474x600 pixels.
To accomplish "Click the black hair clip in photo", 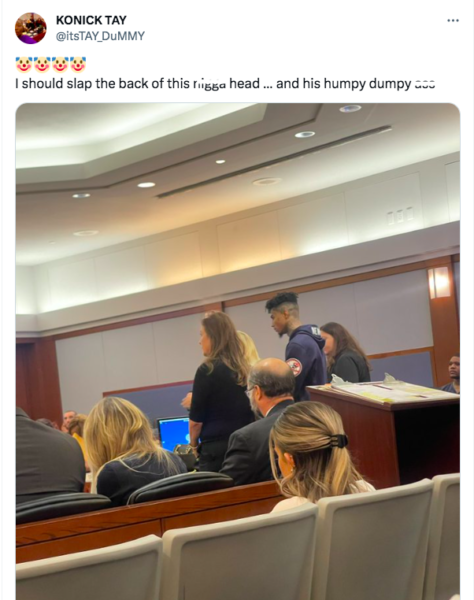I will (339, 441).
